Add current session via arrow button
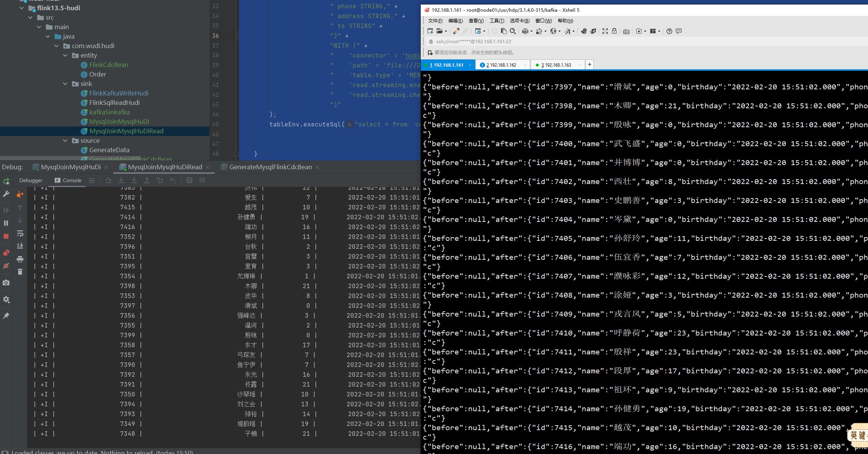Image resolution: width=868 pixels, height=454 pixels. (430, 53)
